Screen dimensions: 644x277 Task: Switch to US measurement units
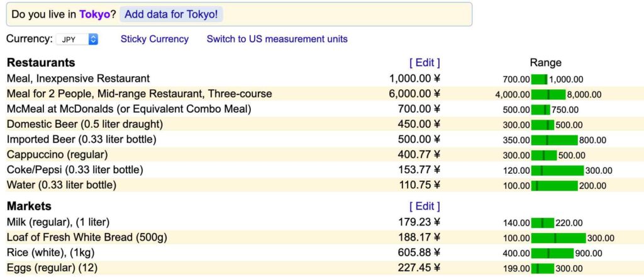(x=277, y=39)
